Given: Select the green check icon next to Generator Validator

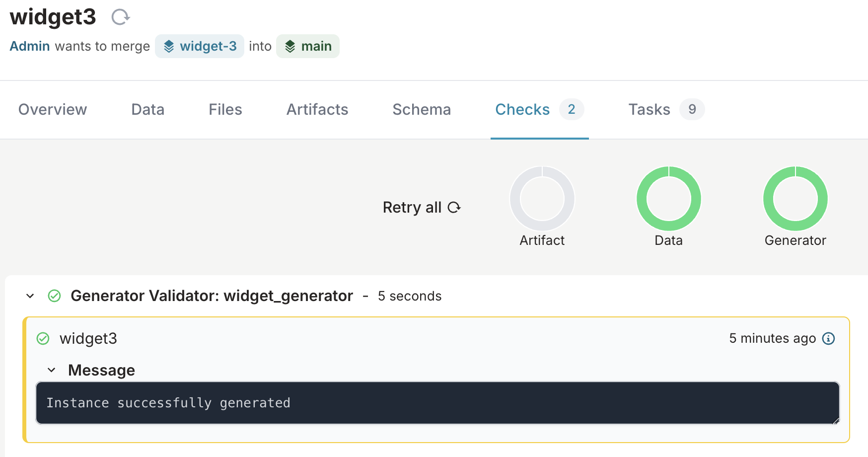Looking at the screenshot, I should (x=54, y=296).
